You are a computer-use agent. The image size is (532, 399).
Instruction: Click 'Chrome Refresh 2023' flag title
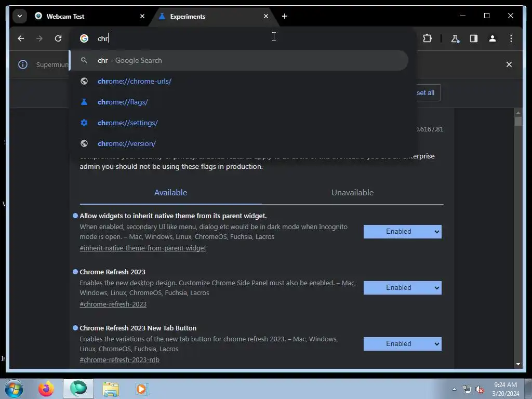[x=112, y=272]
